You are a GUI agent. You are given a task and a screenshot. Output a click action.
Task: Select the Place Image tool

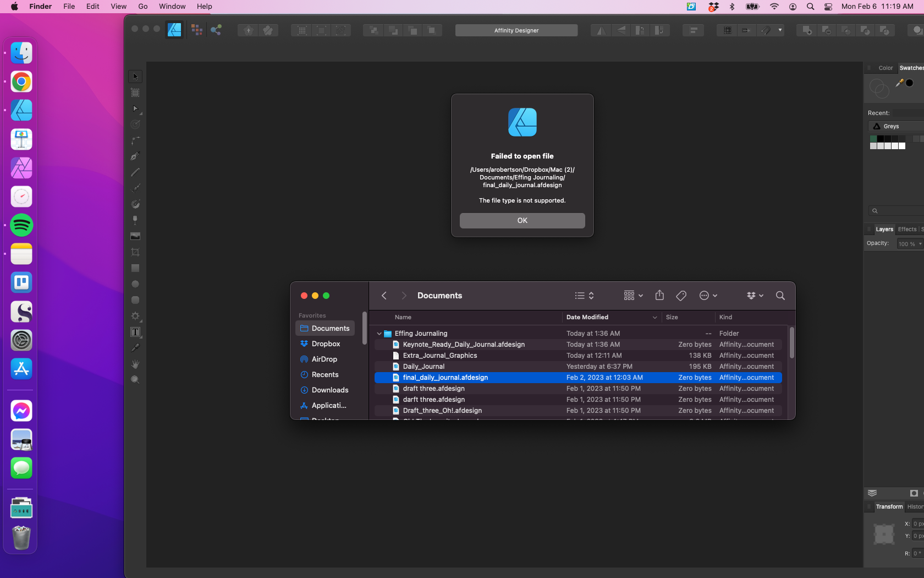point(135,236)
